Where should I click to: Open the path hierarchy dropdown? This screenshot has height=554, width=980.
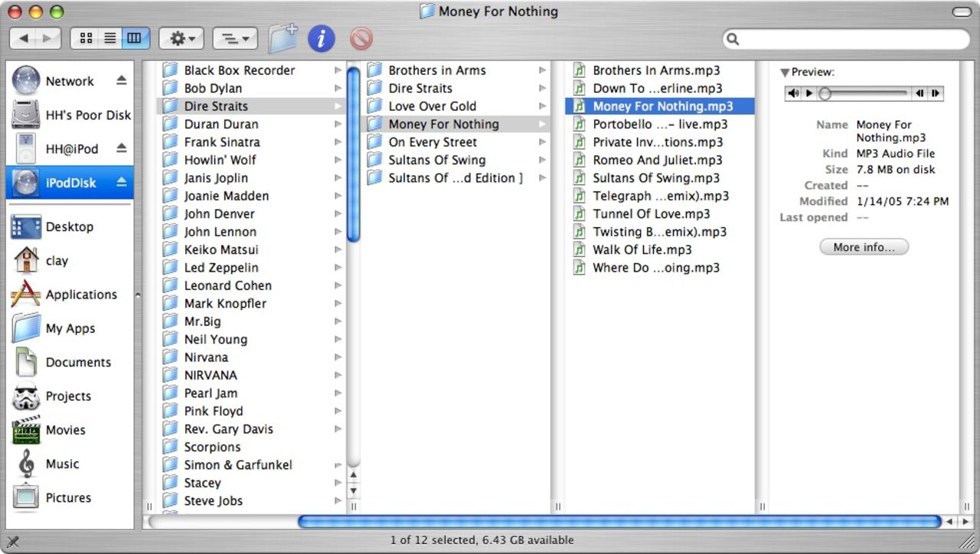[x=234, y=38]
